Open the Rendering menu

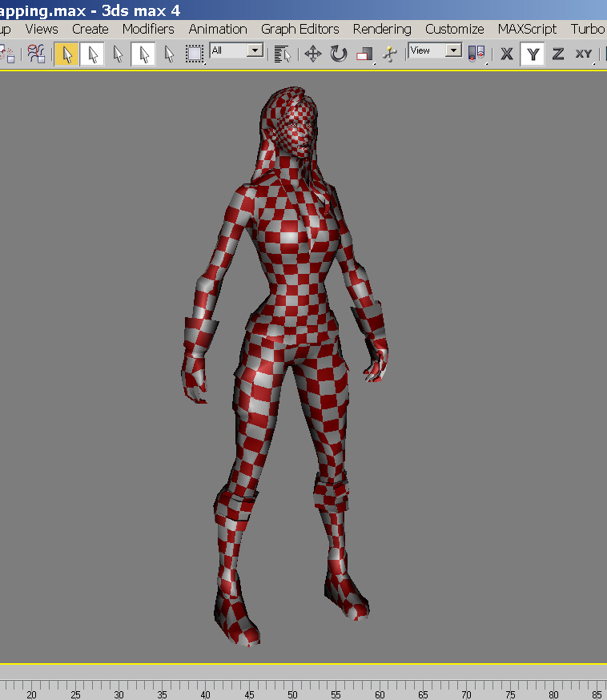[x=382, y=29]
